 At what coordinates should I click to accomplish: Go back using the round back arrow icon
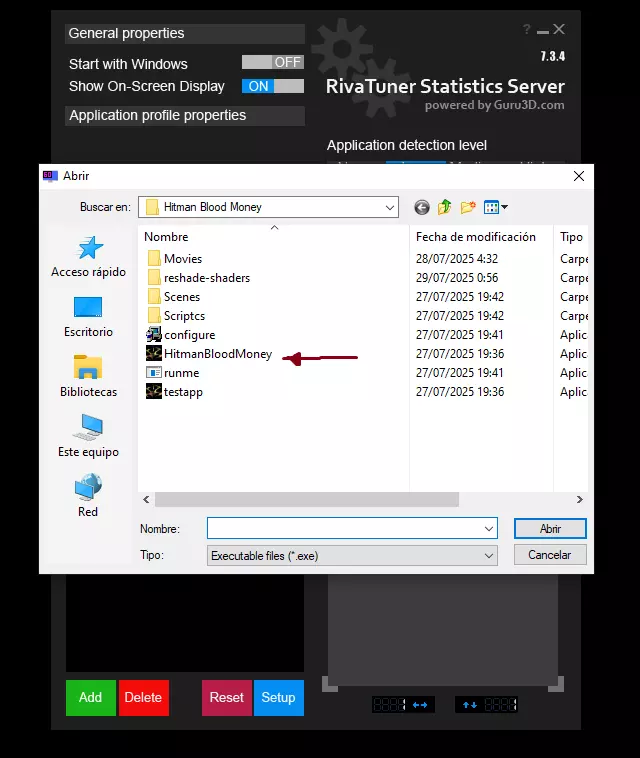(422, 207)
